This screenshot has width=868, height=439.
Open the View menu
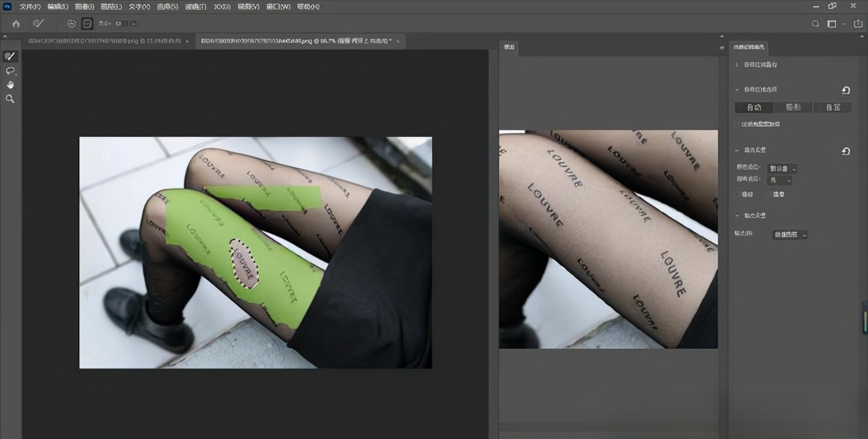pos(249,7)
